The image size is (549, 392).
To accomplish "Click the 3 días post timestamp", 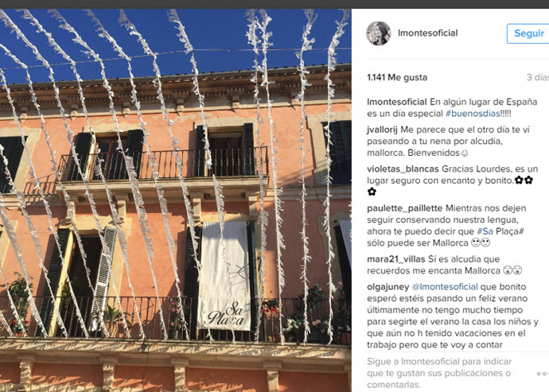I will [x=538, y=77].
